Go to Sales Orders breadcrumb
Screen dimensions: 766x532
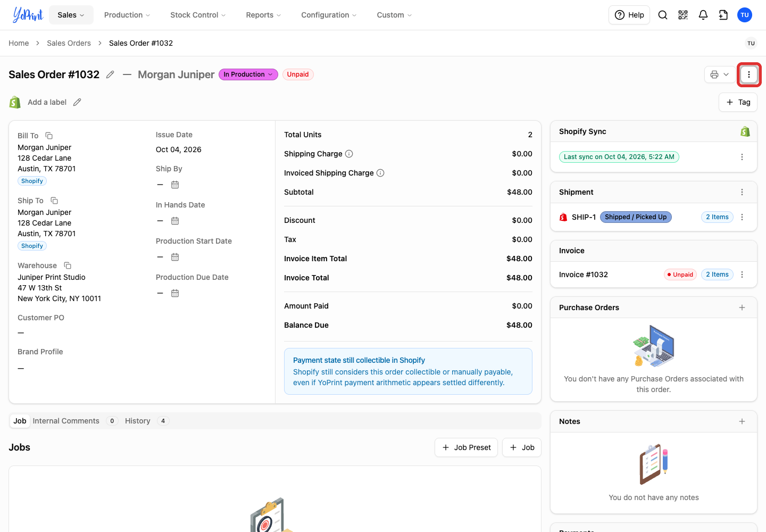69,43
